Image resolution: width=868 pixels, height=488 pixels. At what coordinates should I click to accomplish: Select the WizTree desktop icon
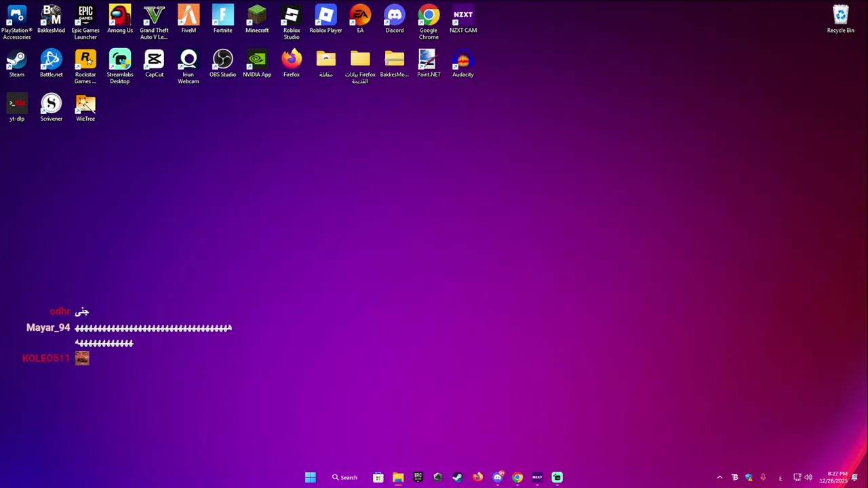coord(85,108)
